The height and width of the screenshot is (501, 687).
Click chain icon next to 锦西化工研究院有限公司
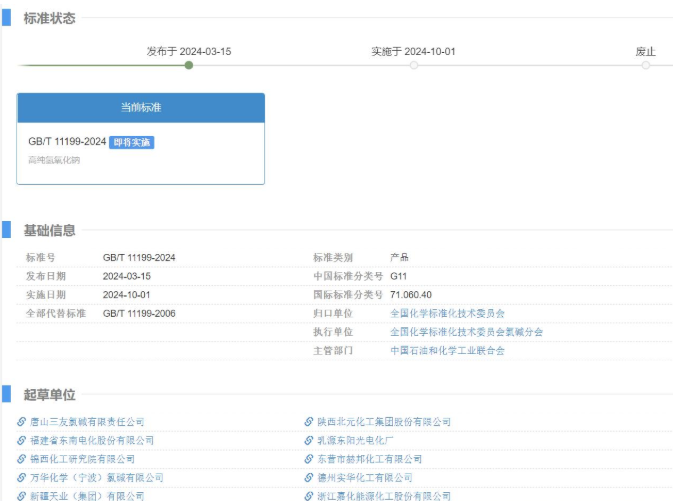coord(22,459)
